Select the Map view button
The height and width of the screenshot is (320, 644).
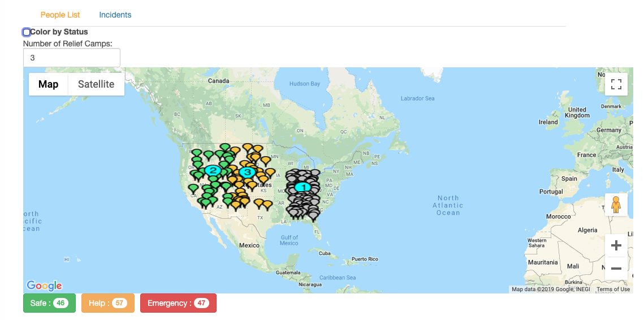[x=49, y=84]
